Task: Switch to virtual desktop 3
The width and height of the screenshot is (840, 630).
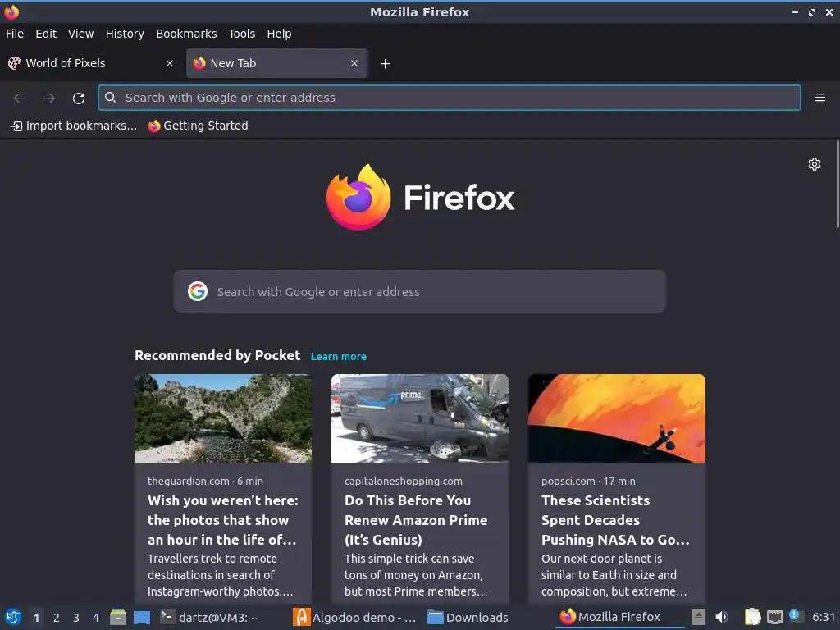Action: 76,618
